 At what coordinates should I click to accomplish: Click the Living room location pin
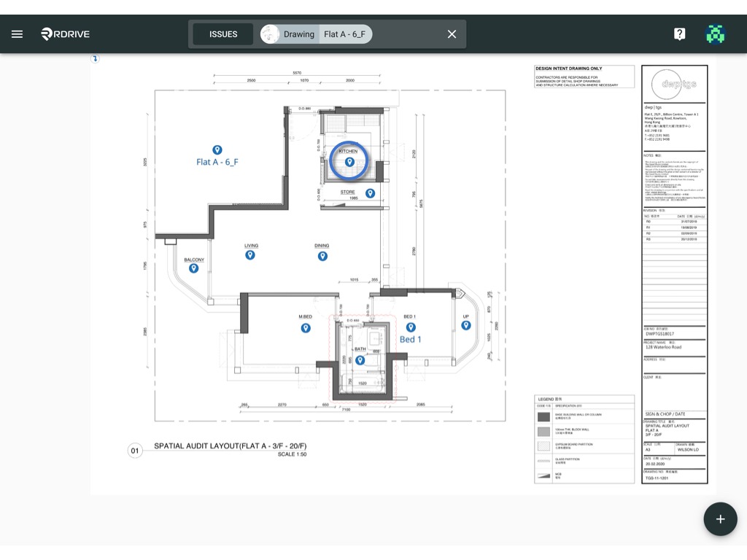coord(250,255)
